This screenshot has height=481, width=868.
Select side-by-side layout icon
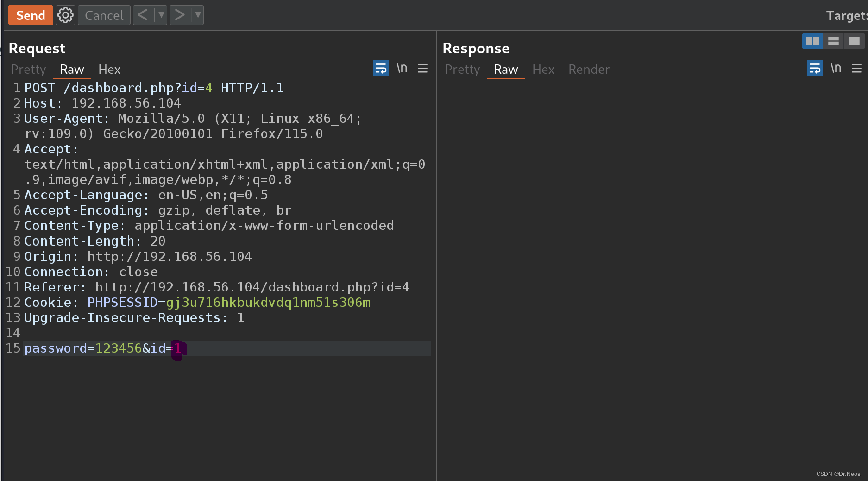tap(812, 41)
